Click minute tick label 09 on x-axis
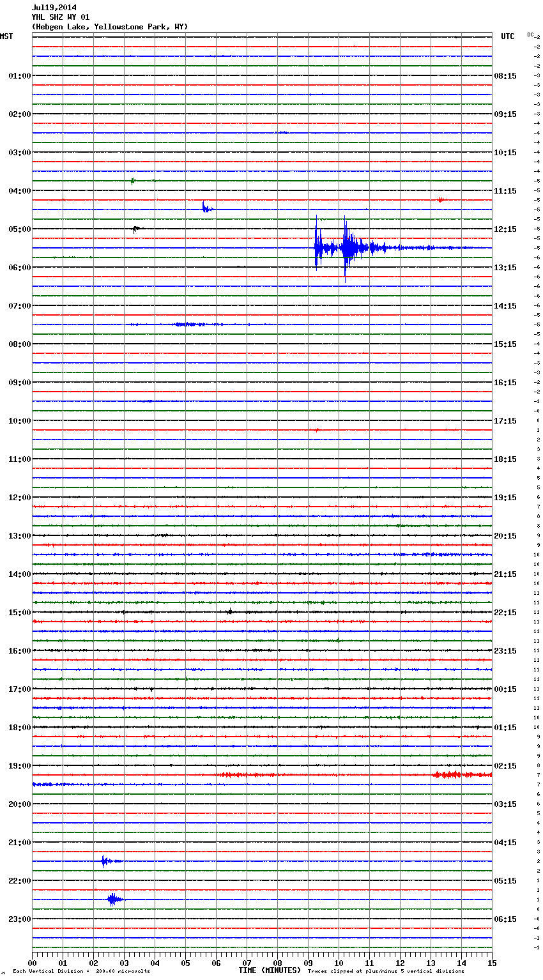The width and height of the screenshot is (543, 980). click(308, 963)
